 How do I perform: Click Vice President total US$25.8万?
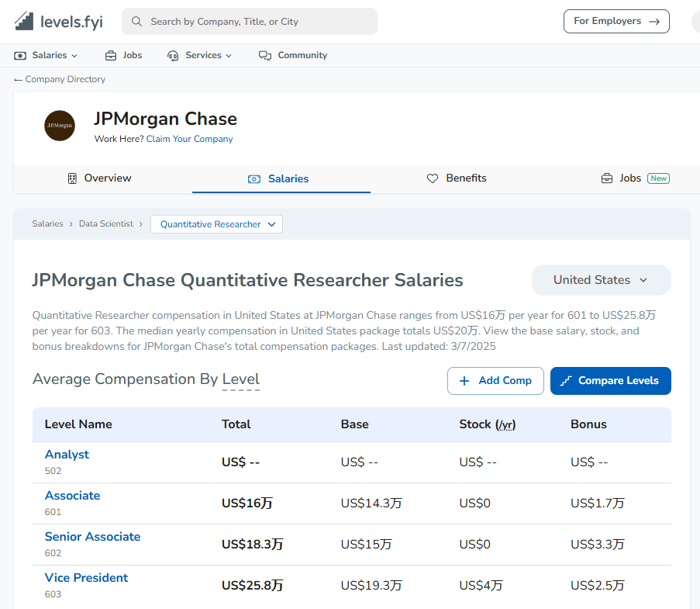[253, 586]
